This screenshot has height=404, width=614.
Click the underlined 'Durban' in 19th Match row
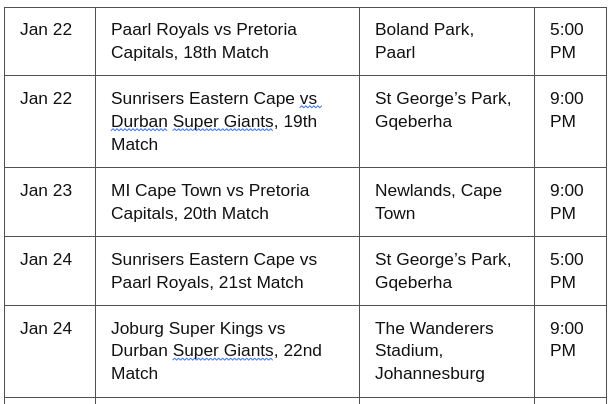tap(139, 122)
